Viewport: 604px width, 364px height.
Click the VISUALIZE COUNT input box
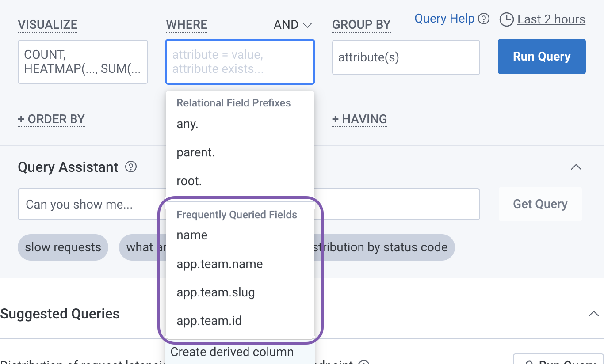pos(83,61)
